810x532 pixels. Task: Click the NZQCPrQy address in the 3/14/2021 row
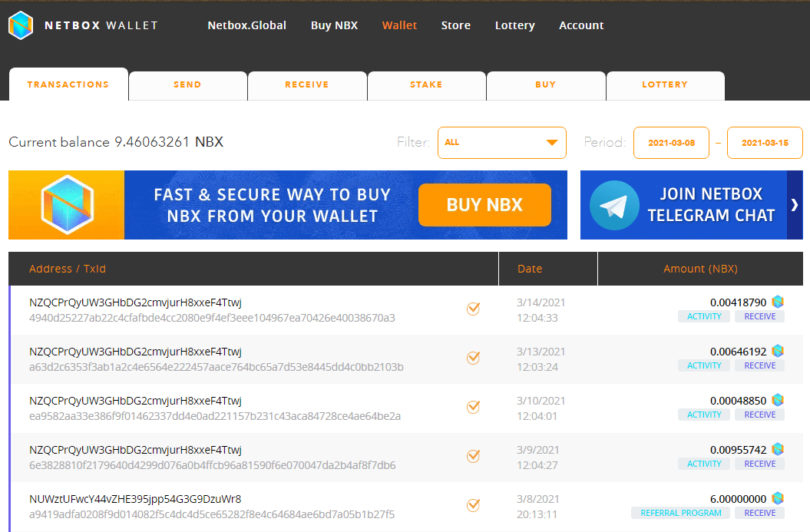135,302
